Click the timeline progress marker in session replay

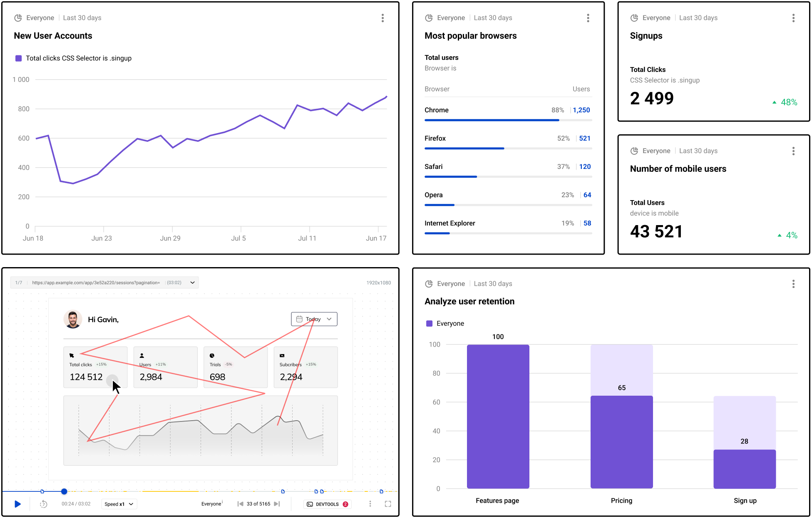coord(64,488)
